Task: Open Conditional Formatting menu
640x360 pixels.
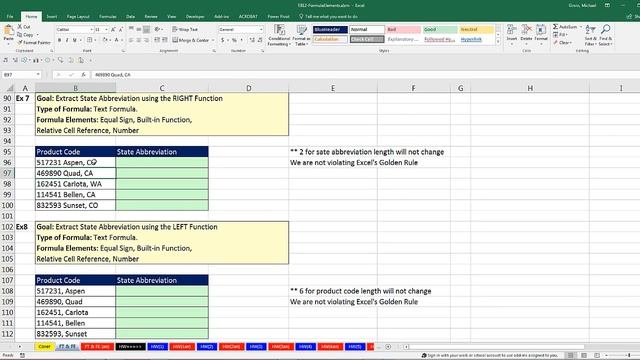Action: coord(279,35)
